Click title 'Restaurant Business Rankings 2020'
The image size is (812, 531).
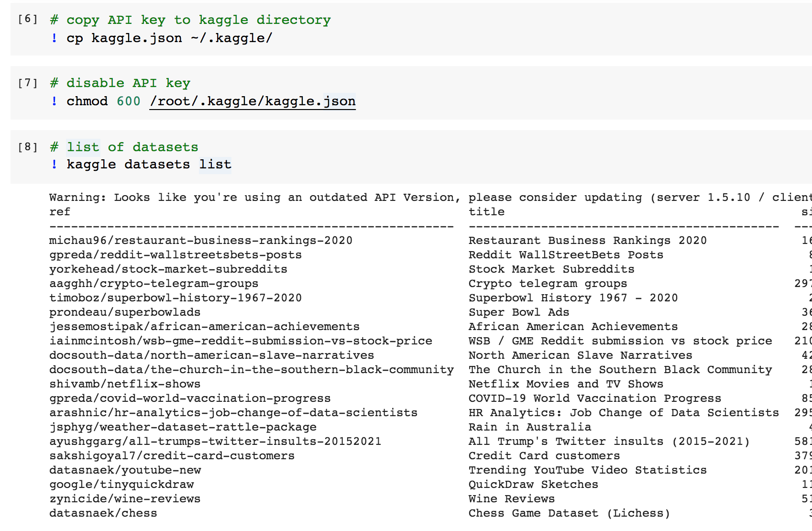click(x=588, y=240)
